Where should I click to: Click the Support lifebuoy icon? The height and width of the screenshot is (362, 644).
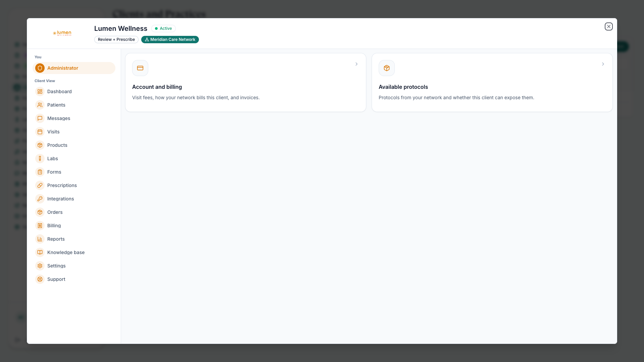click(x=40, y=279)
